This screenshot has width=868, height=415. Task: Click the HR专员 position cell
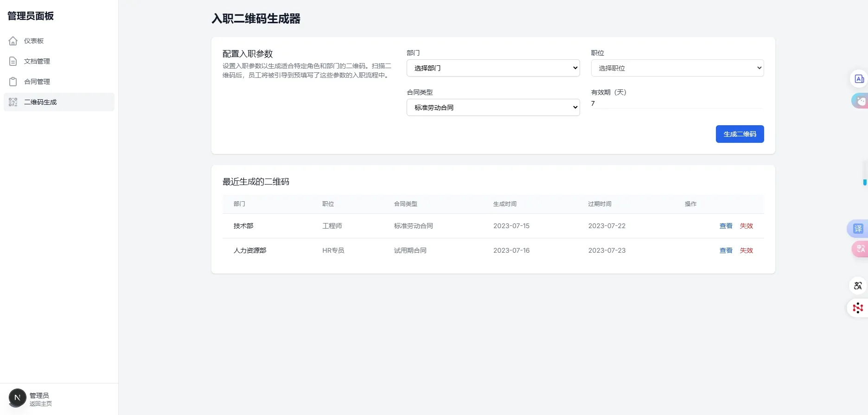(333, 250)
